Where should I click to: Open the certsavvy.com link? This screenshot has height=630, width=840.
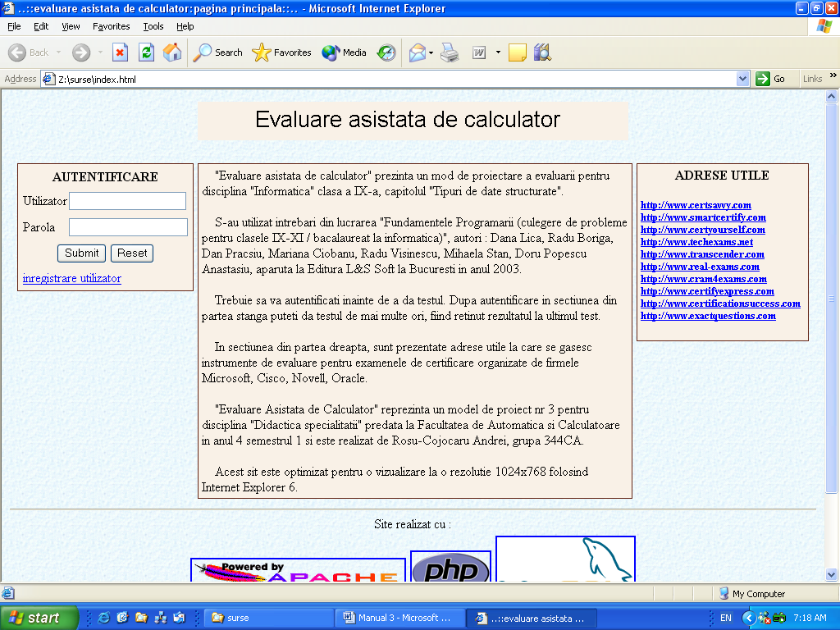pyautogui.click(x=696, y=205)
